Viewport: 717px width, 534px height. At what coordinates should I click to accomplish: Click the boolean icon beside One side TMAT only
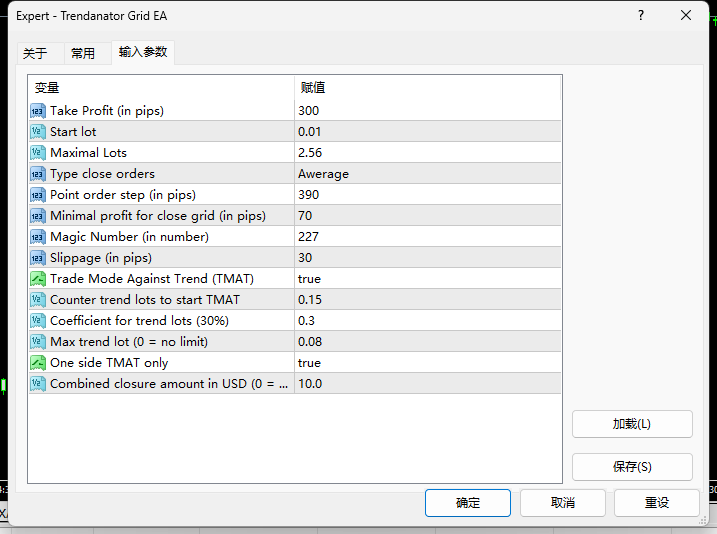[38, 363]
